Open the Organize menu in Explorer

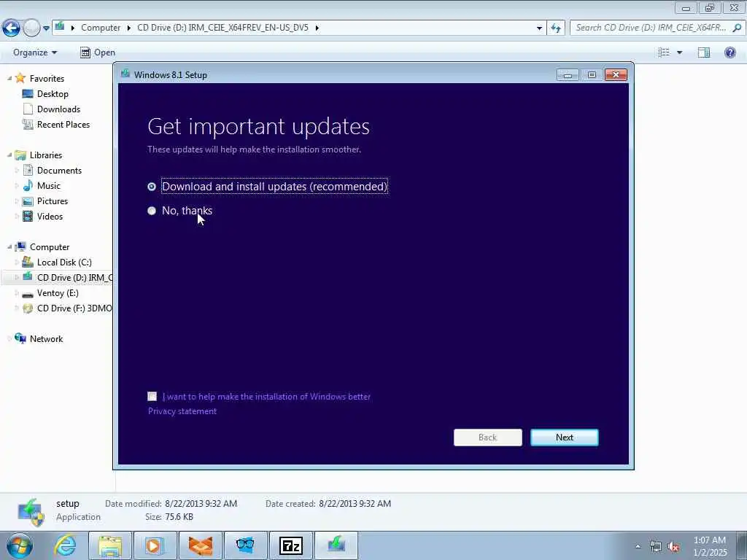(x=35, y=52)
